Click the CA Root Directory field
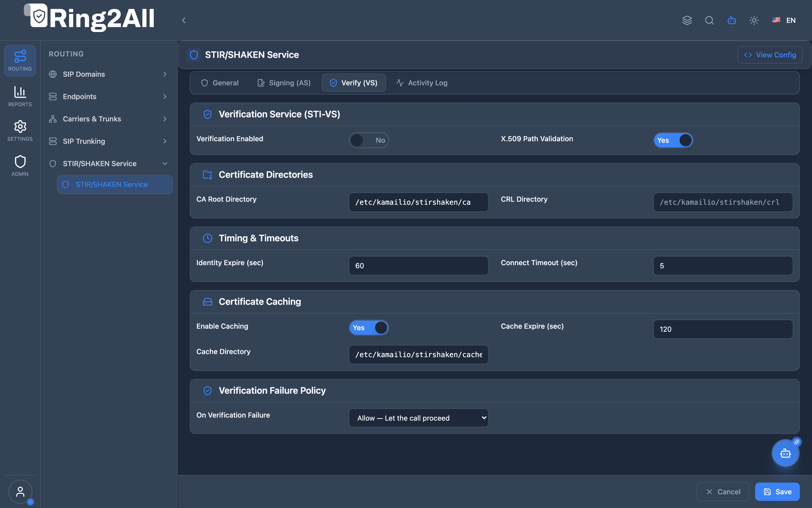Viewport: 812px width, 508px height. point(418,202)
